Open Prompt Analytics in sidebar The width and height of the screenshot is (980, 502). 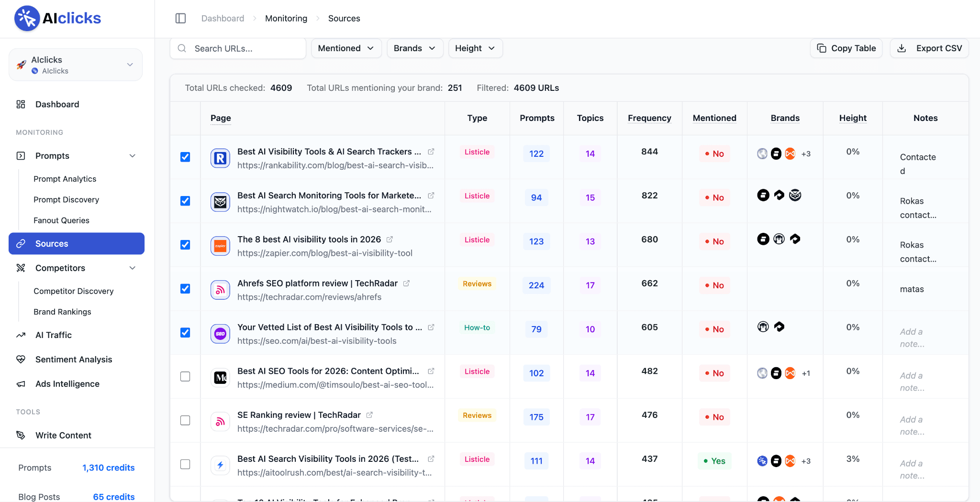[65, 179]
